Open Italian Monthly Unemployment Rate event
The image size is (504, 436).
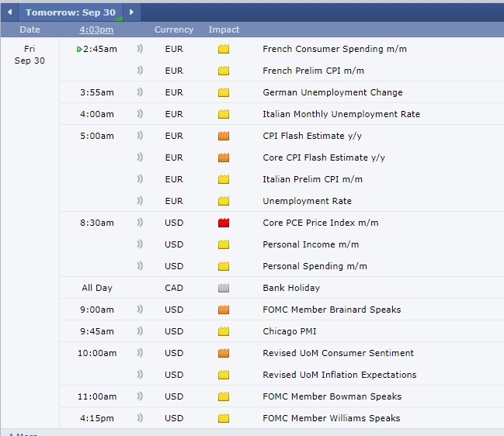pos(341,114)
